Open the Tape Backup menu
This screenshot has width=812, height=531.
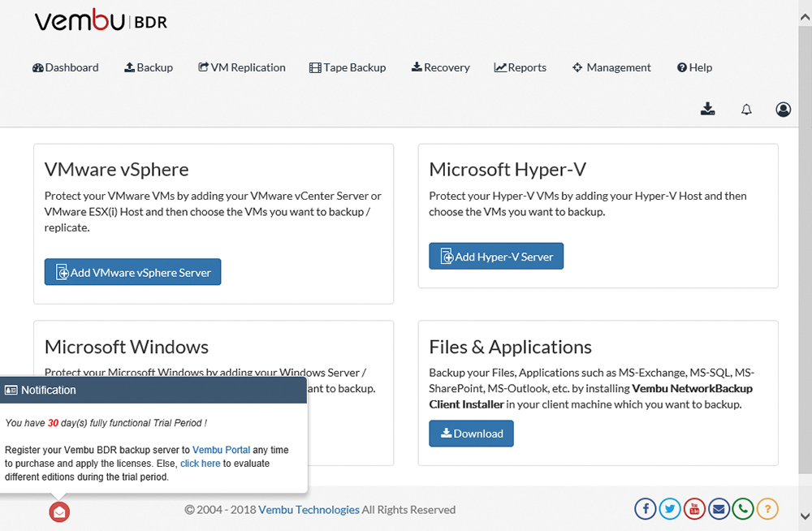pos(348,67)
